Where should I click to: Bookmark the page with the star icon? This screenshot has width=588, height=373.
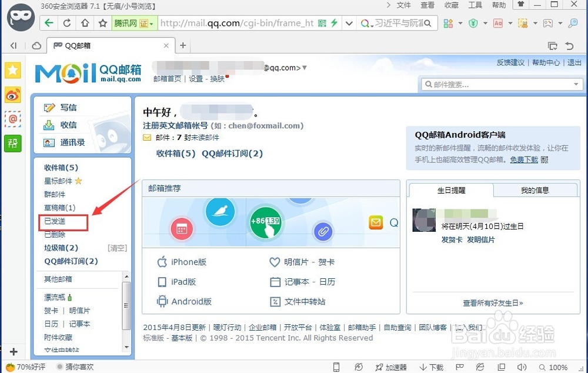point(103,24)
